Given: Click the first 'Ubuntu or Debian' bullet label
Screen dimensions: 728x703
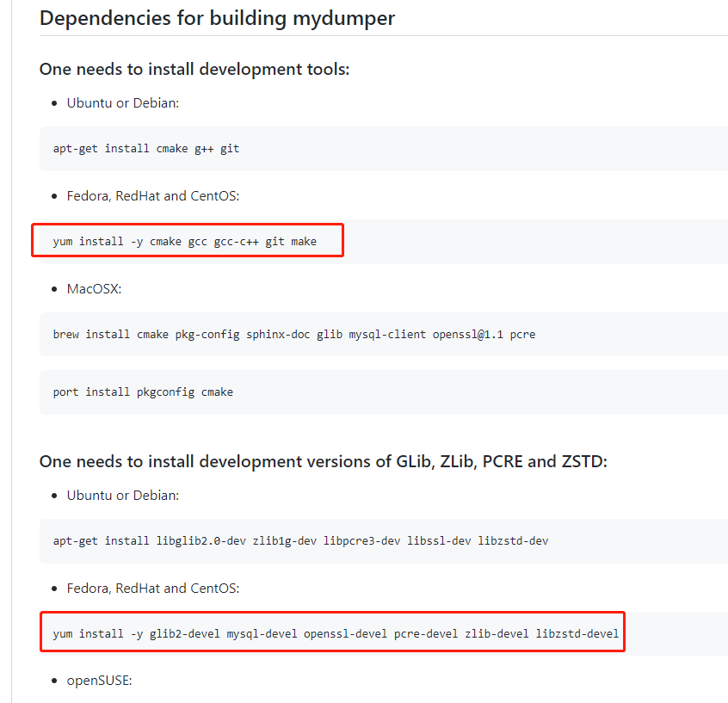Looking at the screenshot, I should tap(120, 102).
